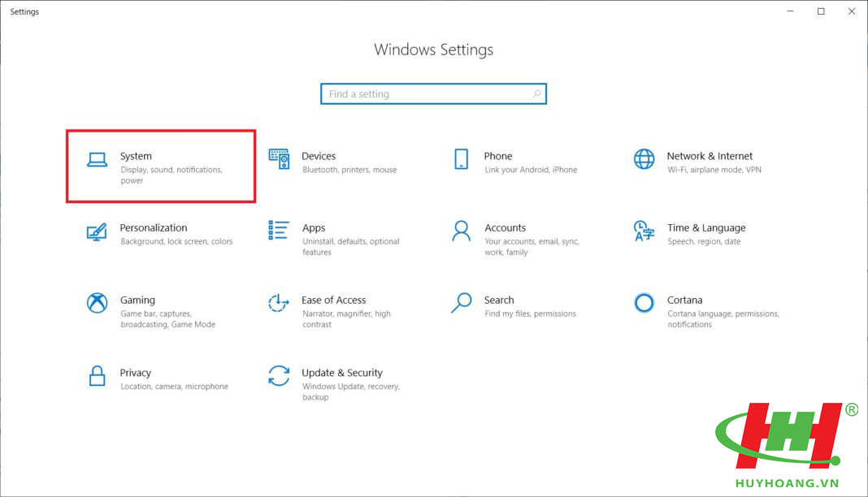
Task: Close the Settings window
Action: point(852,11)
